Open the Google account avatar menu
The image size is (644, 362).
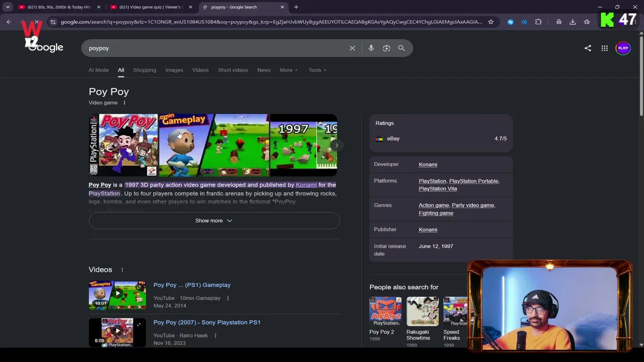[x=623, y=48]
